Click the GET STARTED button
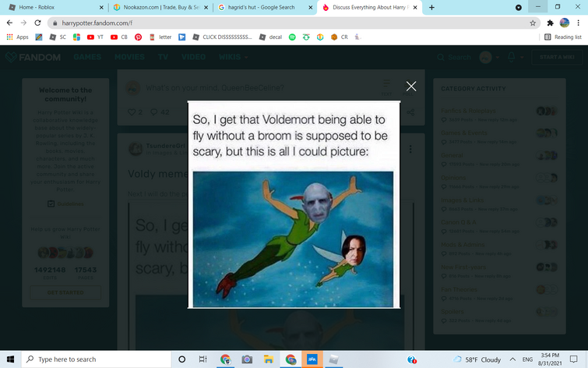 65,292
